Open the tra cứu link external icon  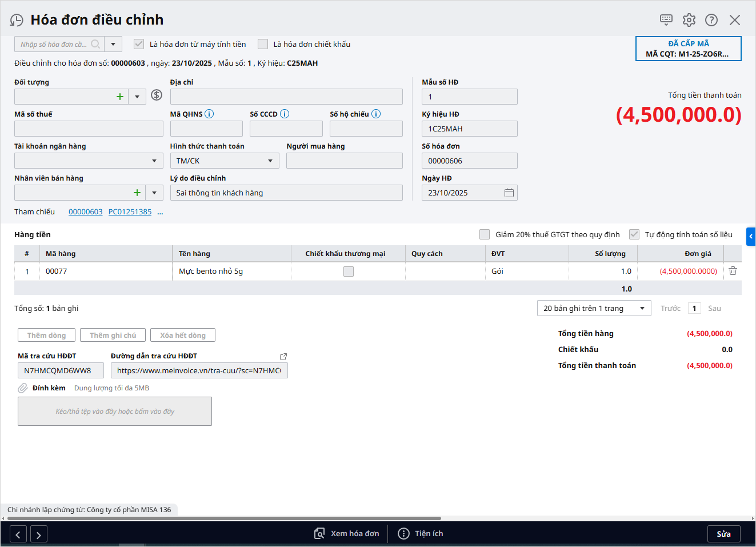pos(283,356)
